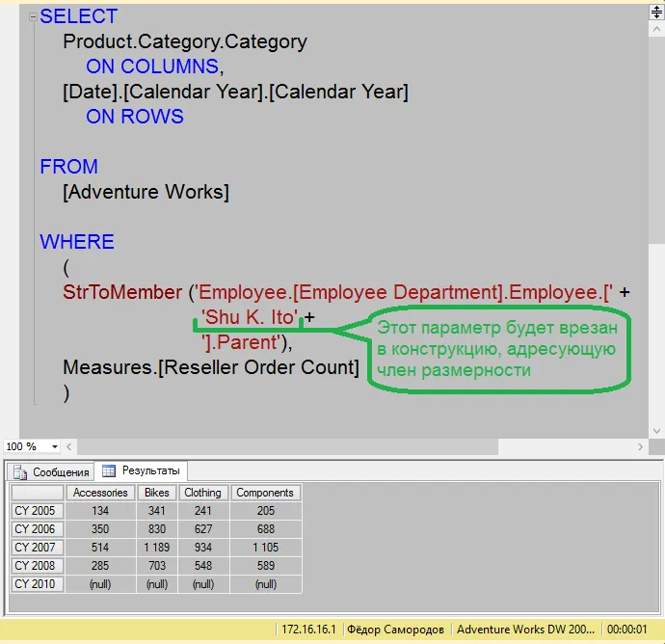
Task: Click the CY 2005 row header
Action: 38,511
